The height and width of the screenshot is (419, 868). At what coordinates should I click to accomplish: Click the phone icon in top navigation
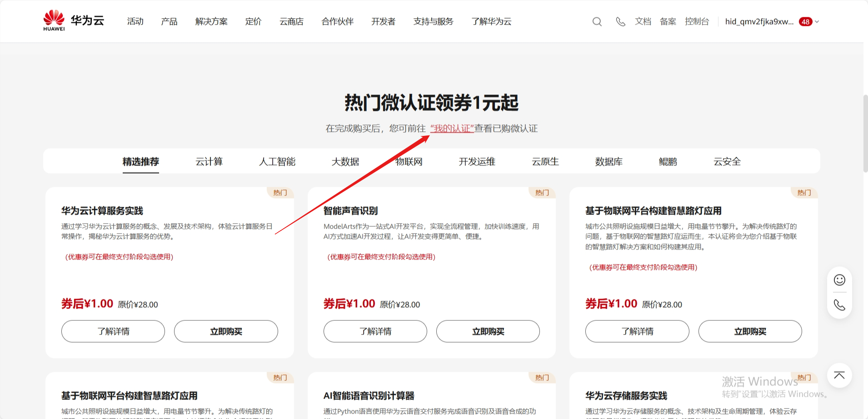[x=620, y=21]
